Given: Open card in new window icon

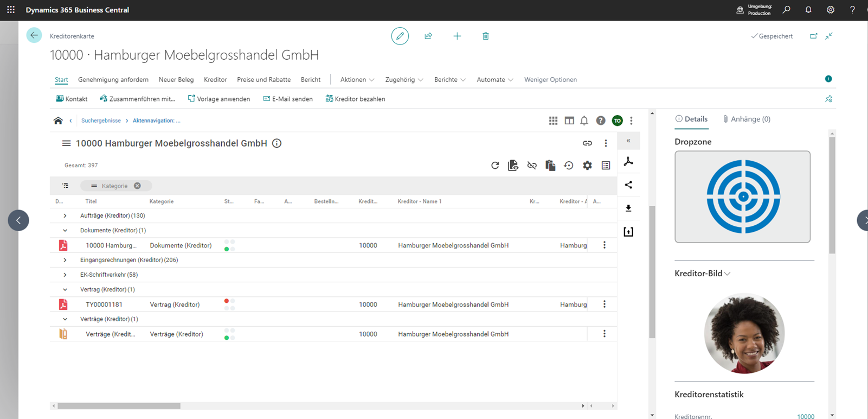Looking at the screenshot, I should coord(814,36).
